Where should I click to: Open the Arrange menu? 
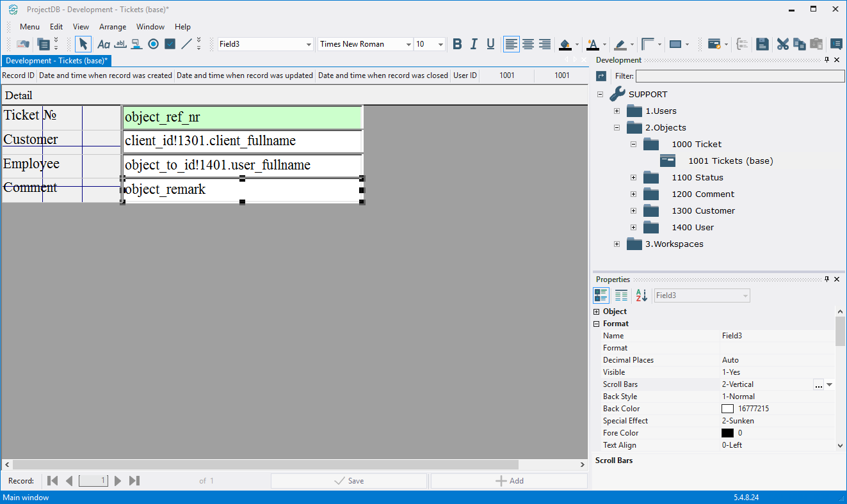tap(113, 27)
